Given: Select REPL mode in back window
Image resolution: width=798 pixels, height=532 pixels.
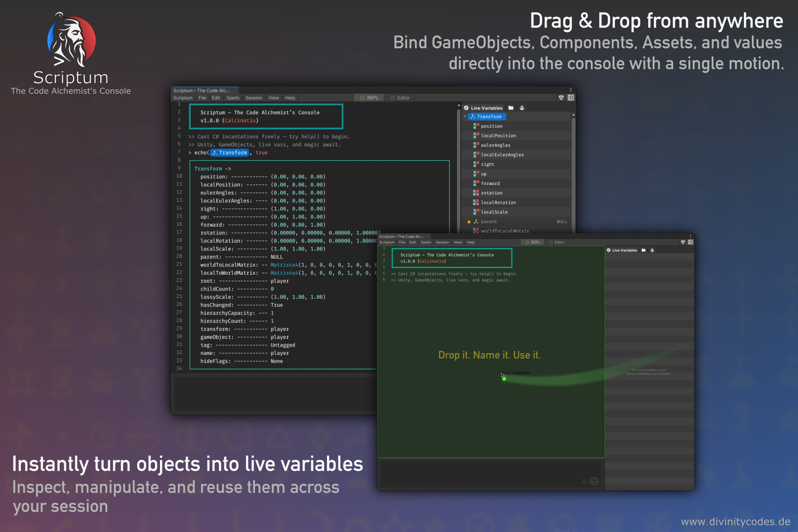Looking at the screenshot, I should (x=369, y=98).
